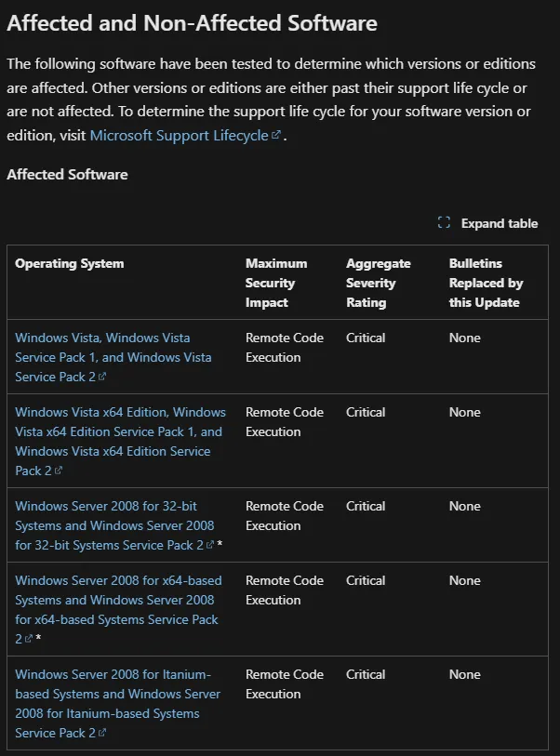Click Remote Code Execution in Windows Vista row
Image resolution: width=560 pixels, height=756 pixels.
284,348
